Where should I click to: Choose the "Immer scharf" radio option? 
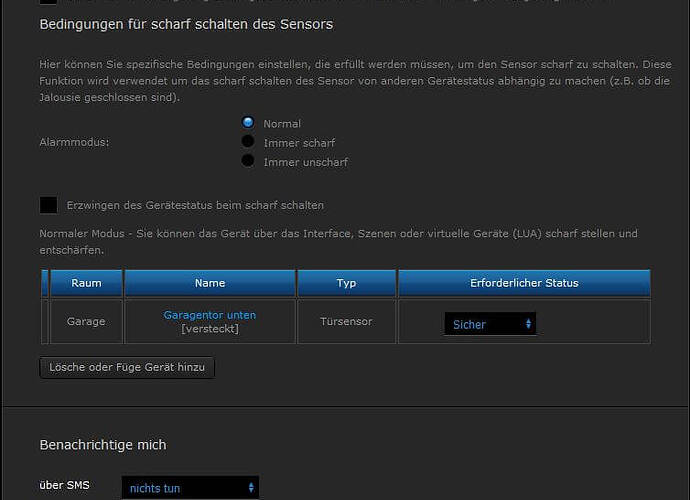(248, 141)
